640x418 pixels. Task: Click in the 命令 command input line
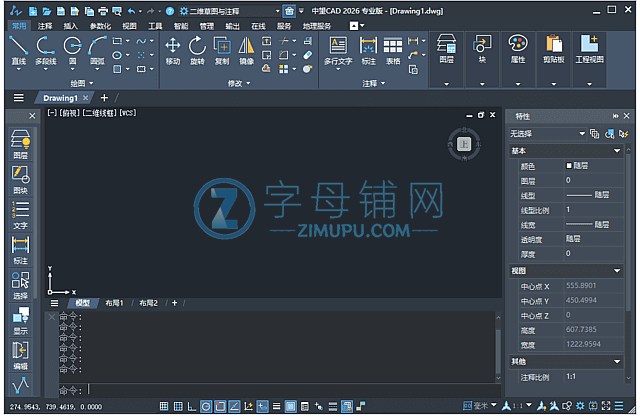click(x=280, y=389)
